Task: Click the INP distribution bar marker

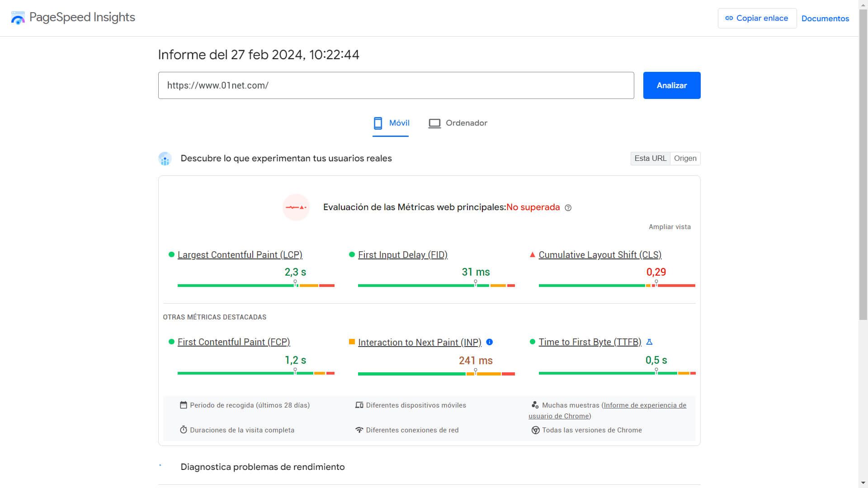Action: coord(475,372)
